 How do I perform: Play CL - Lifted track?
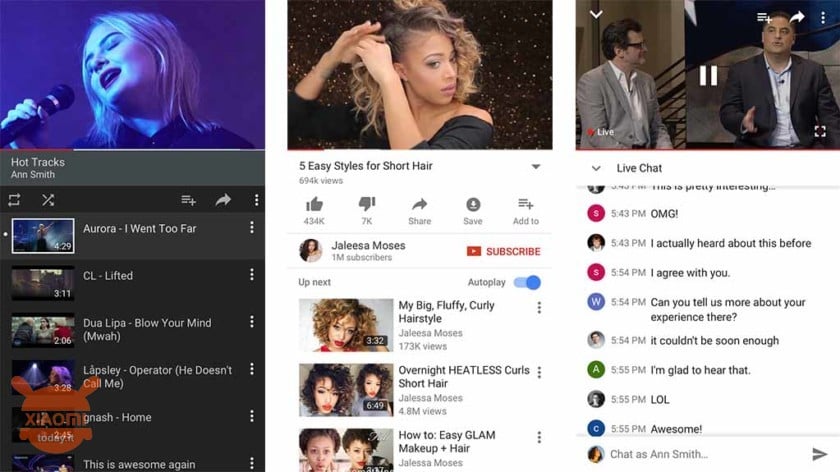pyautogui.click(x=132, y=283)
